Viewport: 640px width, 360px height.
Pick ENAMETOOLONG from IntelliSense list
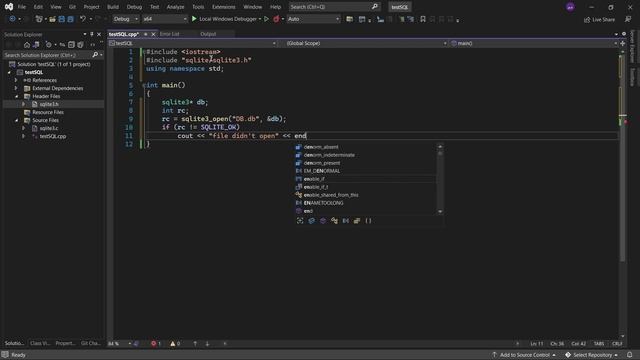[323, 203]
